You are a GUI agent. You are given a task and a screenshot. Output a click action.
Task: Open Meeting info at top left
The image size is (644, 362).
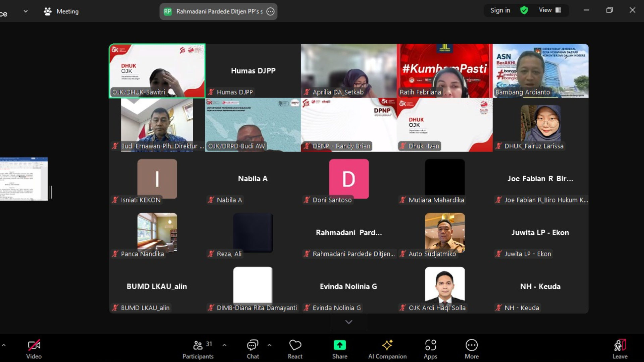tap(61, 11)
